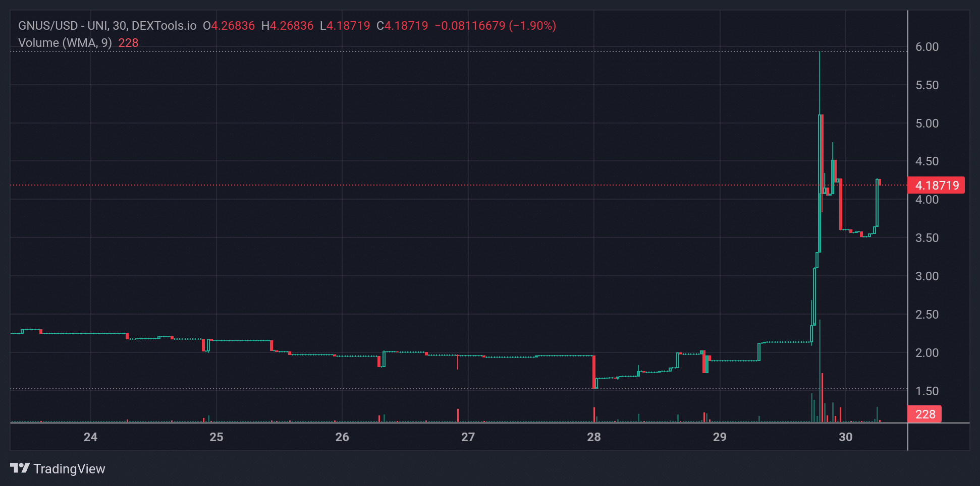Click the TradingView logo icon
This screenshot has height=486, width=980.
(20, 468)
